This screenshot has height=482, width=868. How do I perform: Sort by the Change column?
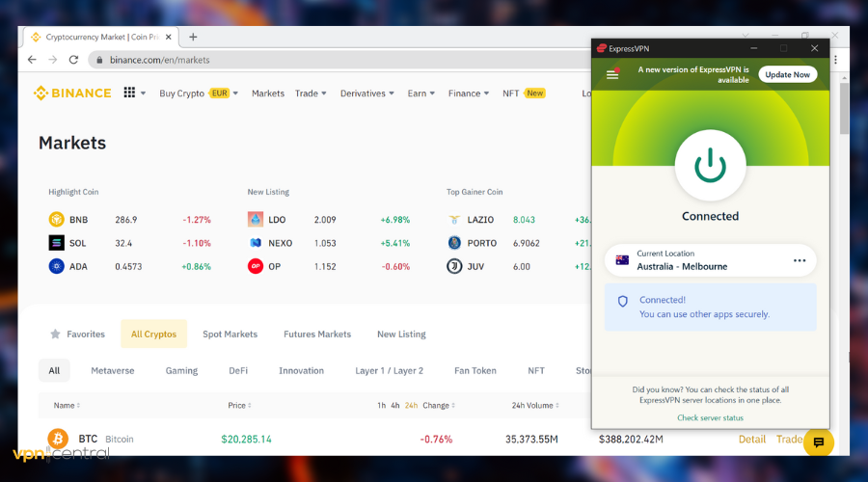coord(439,406)
